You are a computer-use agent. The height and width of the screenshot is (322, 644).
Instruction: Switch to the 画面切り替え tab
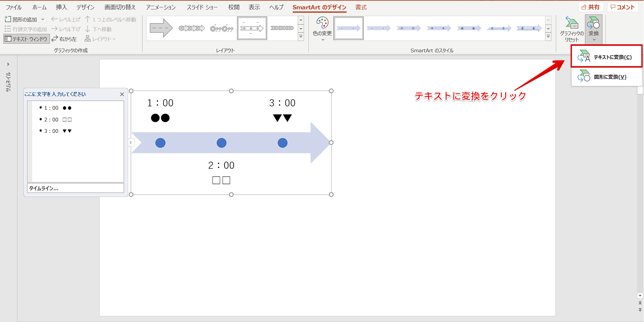point(120,7)
